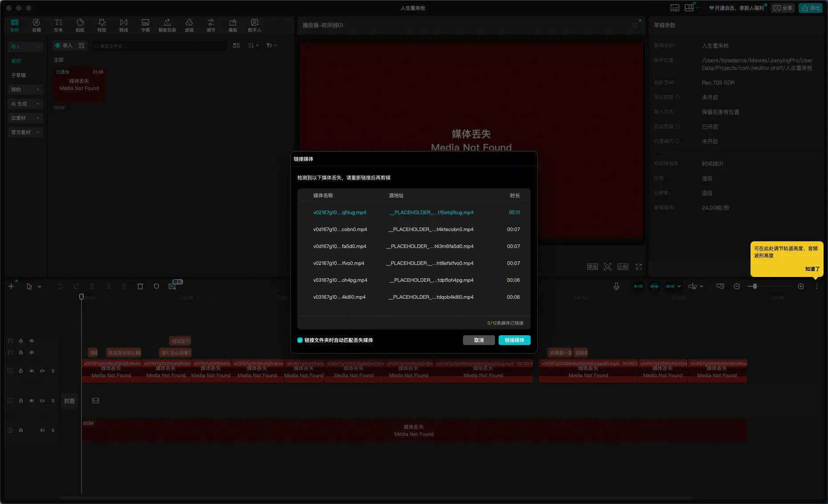Expand the AI 生成 sidebar section
828x504 pixels.
pyautogui.click(x=25, y=104)
